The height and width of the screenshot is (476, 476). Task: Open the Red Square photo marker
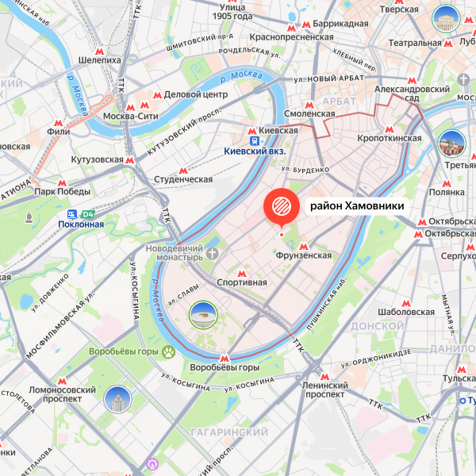click(452, 144)
